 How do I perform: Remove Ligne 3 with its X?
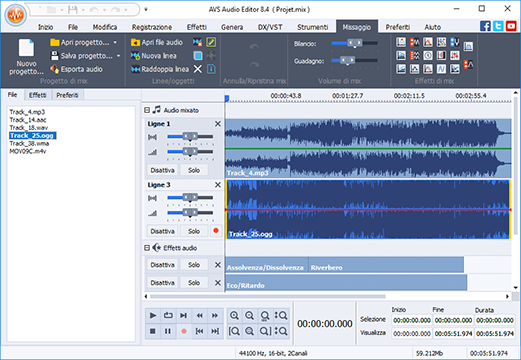tap(218, 185)
